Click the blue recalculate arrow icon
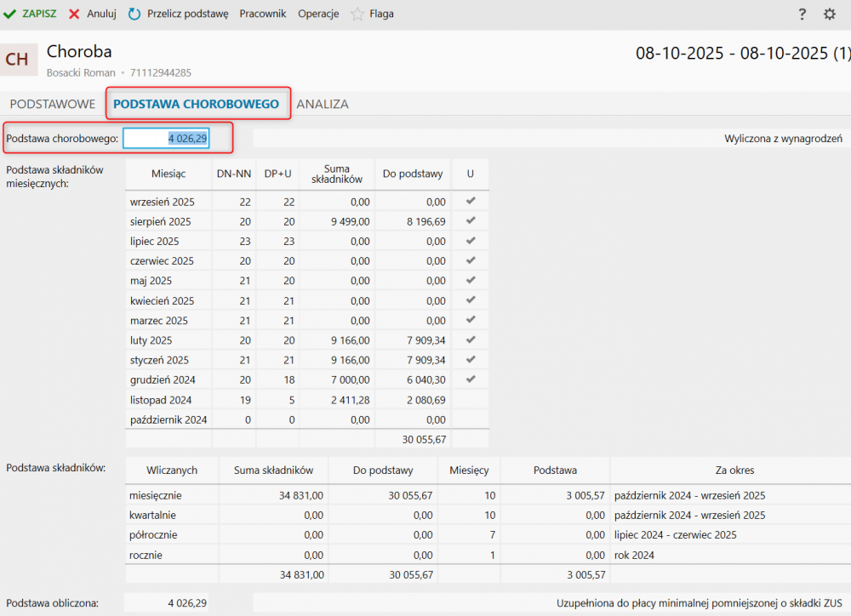 pos(134,14)
